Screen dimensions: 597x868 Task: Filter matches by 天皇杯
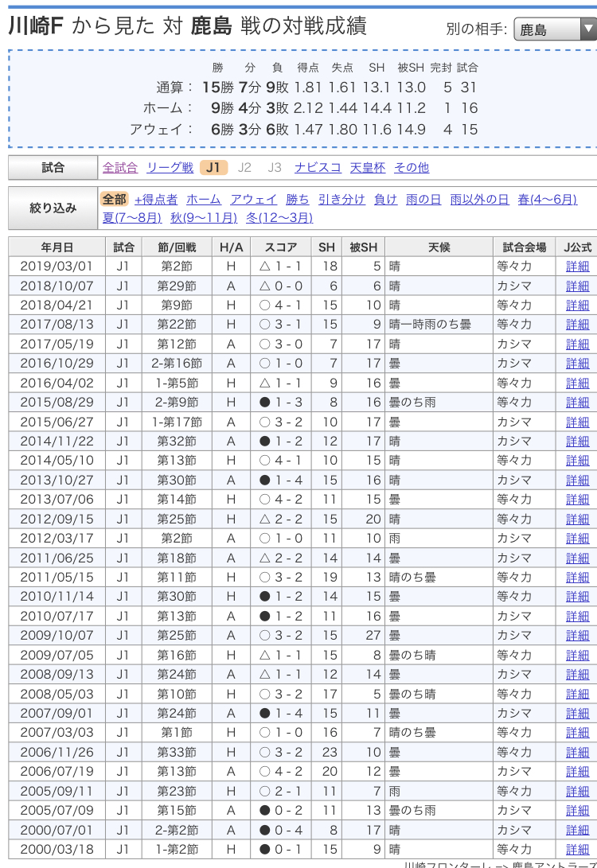[x=368, y=168]
